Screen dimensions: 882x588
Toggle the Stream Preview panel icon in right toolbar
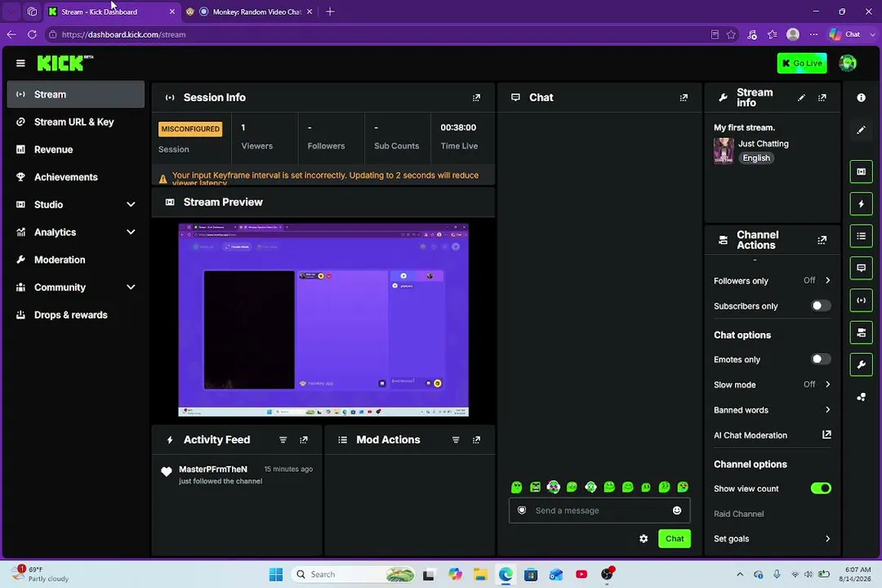point(861,171)
